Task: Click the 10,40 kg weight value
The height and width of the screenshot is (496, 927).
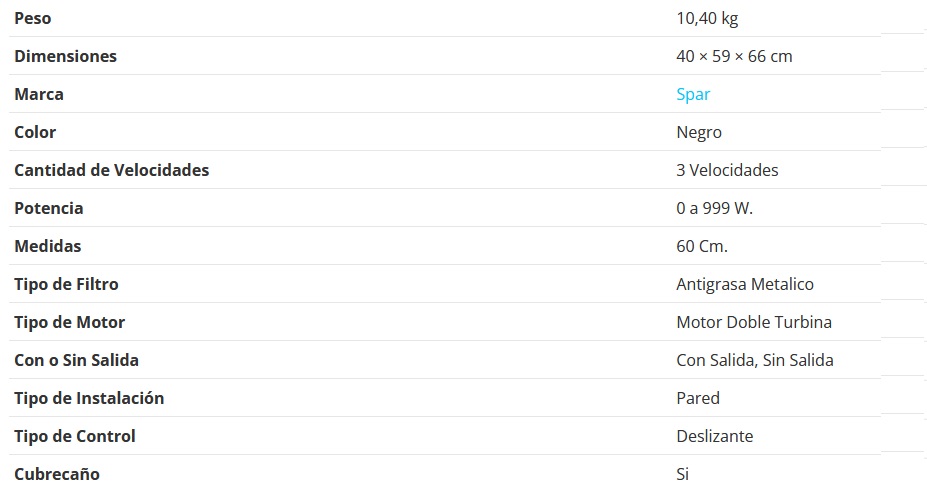Action: [707, 18]
